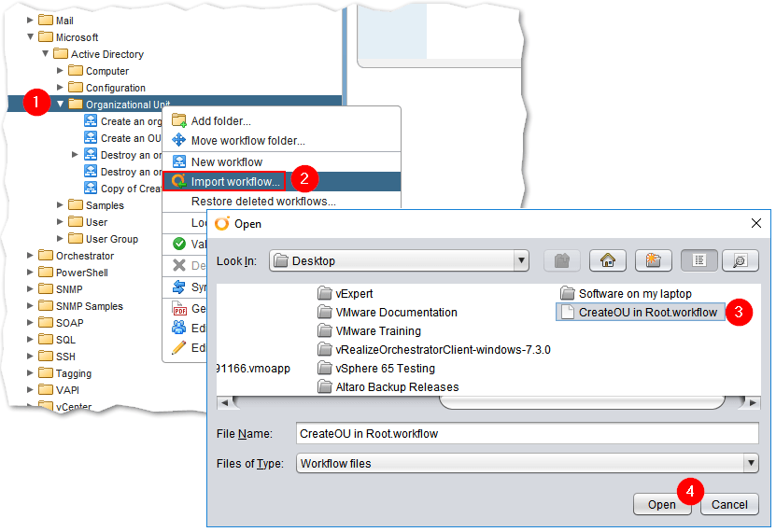Click the Cancel button

coord(729,504)
